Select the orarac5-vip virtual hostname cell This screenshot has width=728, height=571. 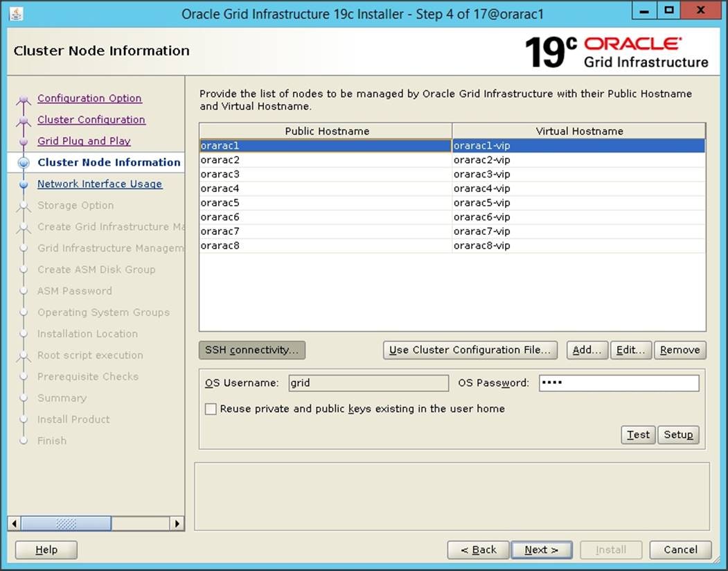point(579,202)
